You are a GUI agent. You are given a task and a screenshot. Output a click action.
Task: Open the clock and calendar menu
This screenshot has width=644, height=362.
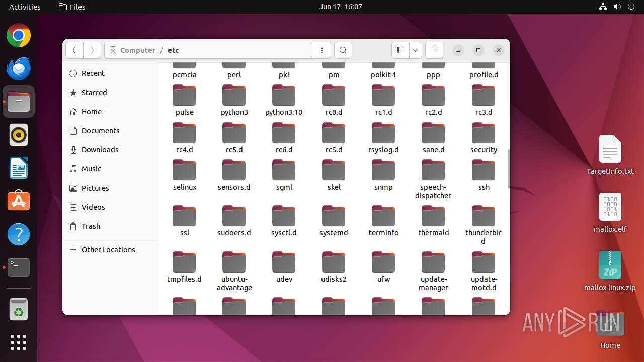(341, 7)
